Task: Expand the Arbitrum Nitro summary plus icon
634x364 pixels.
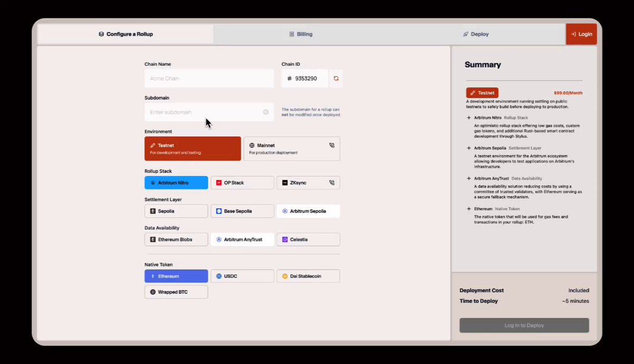Action: pyautogui.click(x=469, y=118)
